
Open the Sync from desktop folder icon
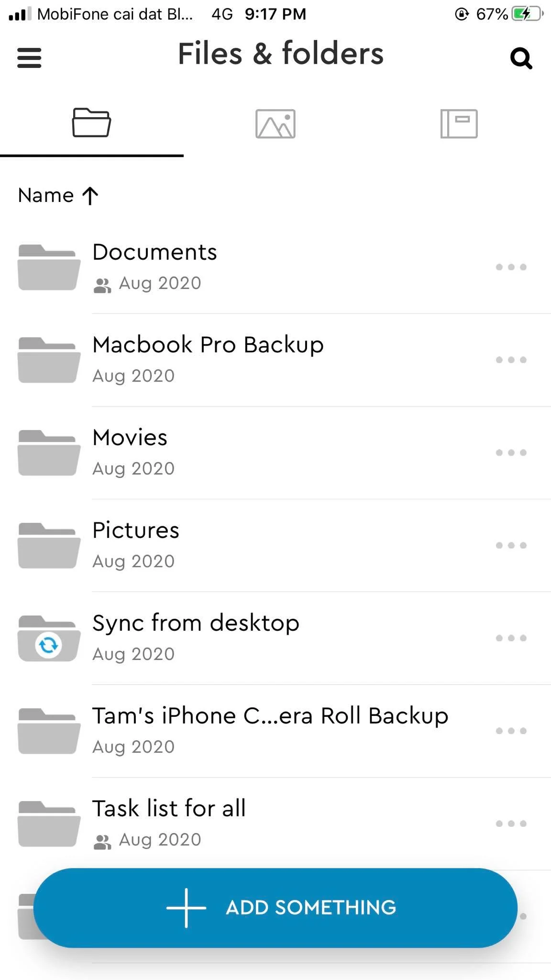pyautogui.click(x=49, y=638)
